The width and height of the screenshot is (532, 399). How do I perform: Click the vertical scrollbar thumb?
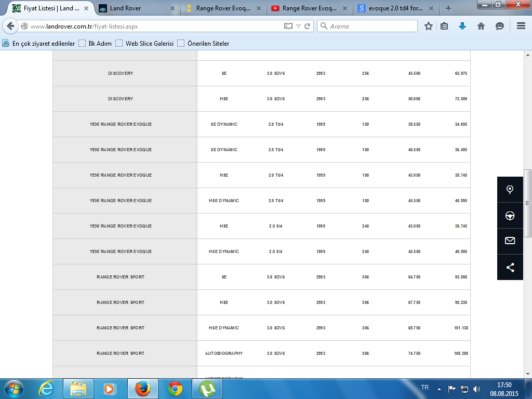(528, 203)
